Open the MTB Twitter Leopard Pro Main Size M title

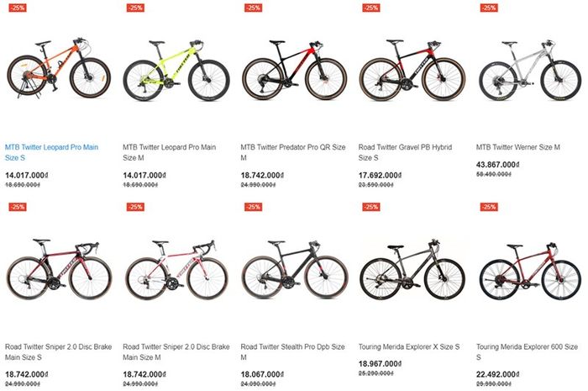click(169, 152)
